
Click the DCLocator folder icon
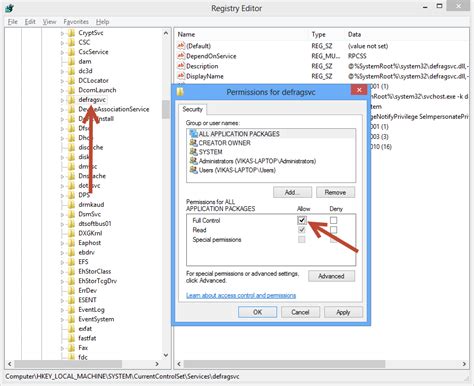pos(71,81)
